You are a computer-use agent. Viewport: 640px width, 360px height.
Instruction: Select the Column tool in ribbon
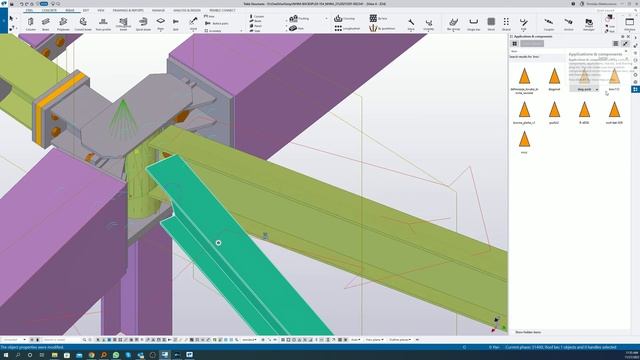coord(31,24)
